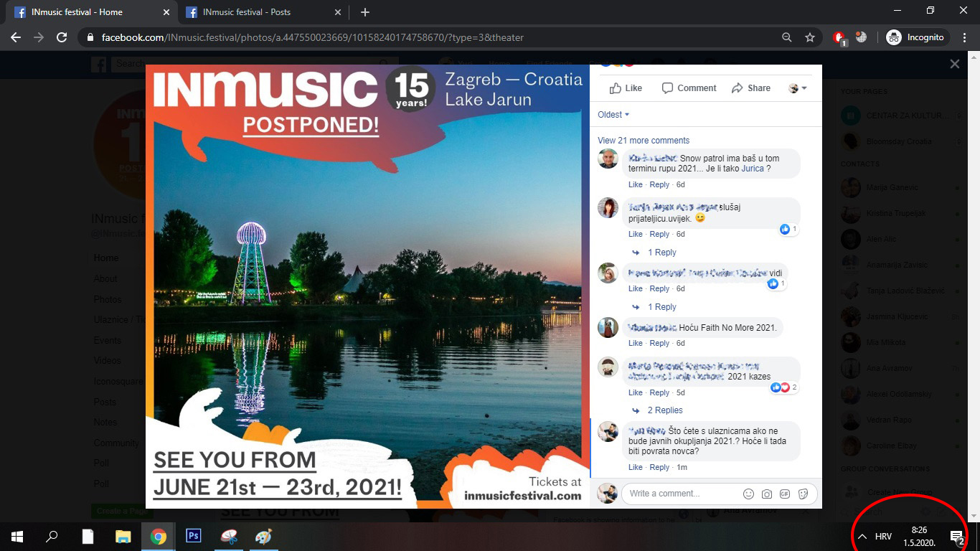Reply to the ulaznicama refund question comment

(659, 467)
